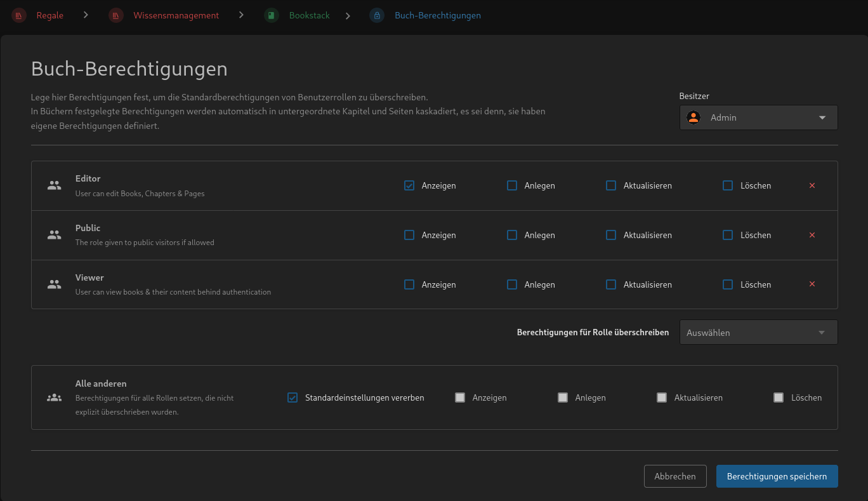Click Buch-Berechtigungen breadcrumb link

click(438, 15)
